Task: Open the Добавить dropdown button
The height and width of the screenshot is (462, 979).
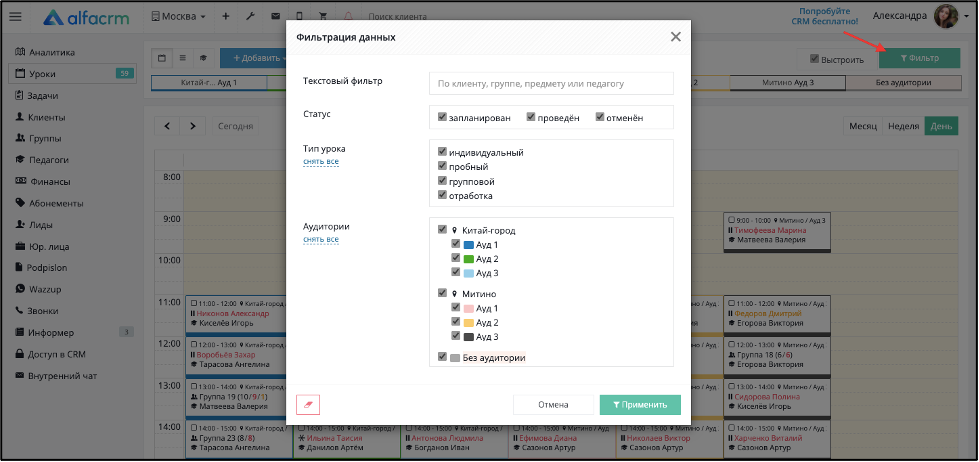Action: [x=253, y=58]
